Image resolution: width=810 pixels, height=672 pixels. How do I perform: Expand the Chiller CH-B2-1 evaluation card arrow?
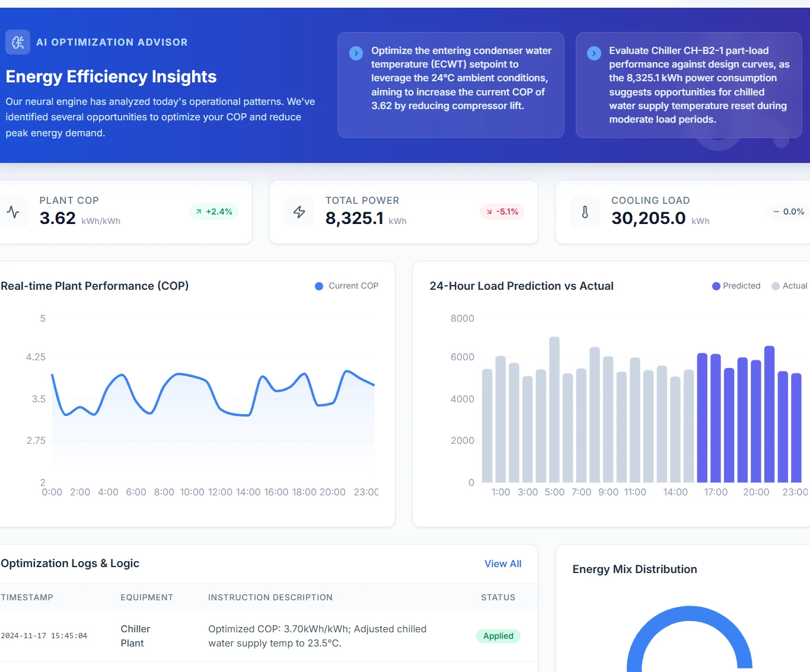click(x=594, y=53)
